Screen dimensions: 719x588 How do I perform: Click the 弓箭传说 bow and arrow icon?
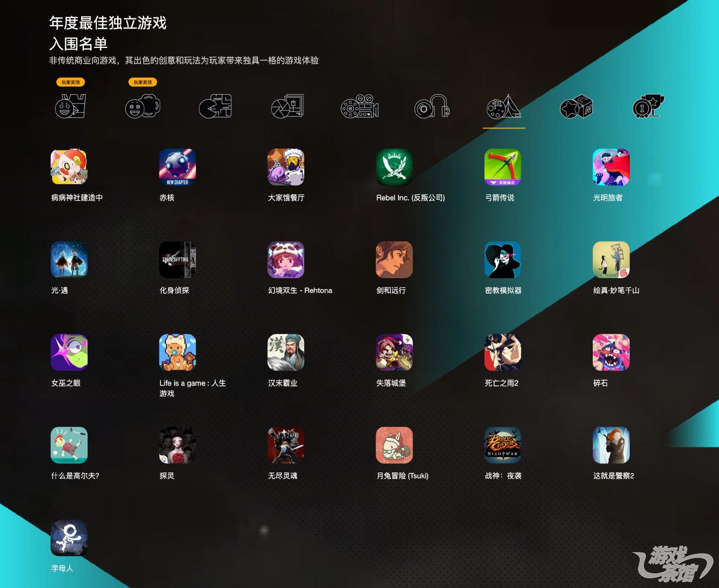pyautogui.click(x=503, y=167)
